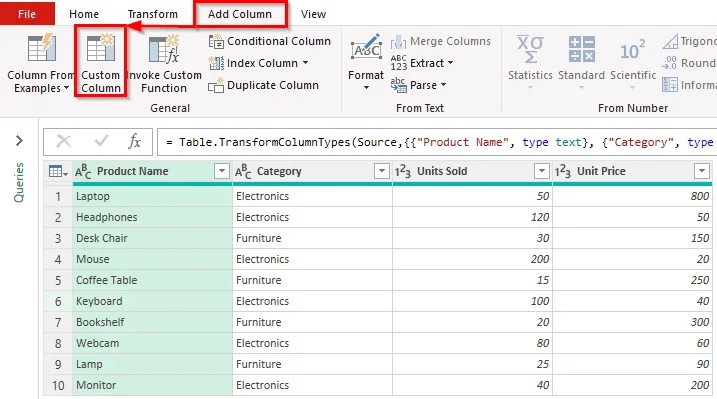Select Electronics category in Webcam row
Screen dimensions: 717x399
312,344
